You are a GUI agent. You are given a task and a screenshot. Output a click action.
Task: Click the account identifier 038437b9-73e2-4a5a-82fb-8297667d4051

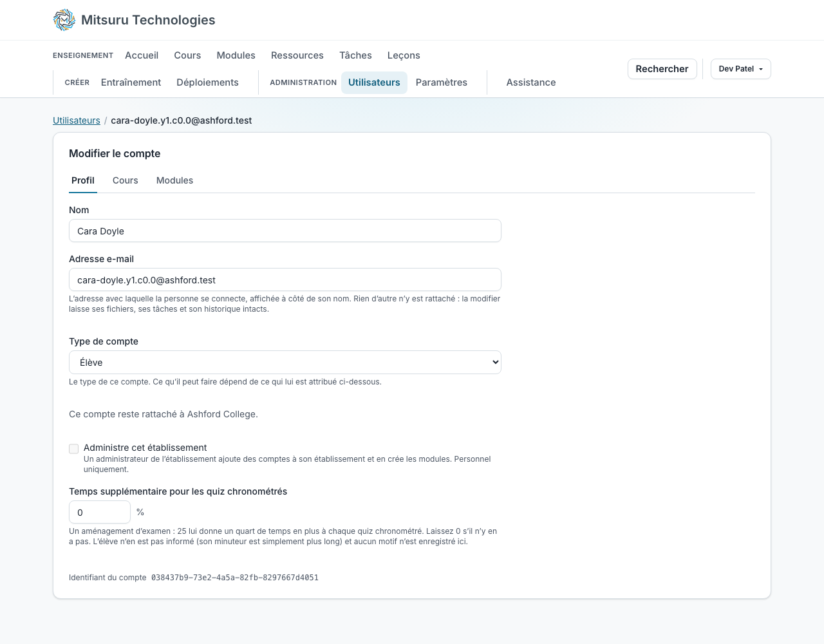[235, 578]
